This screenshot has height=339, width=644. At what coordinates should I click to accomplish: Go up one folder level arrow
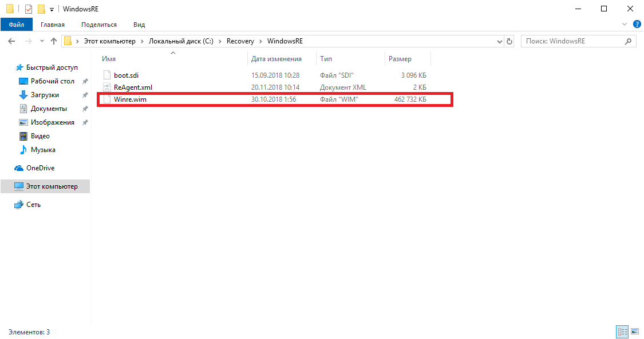54,41
